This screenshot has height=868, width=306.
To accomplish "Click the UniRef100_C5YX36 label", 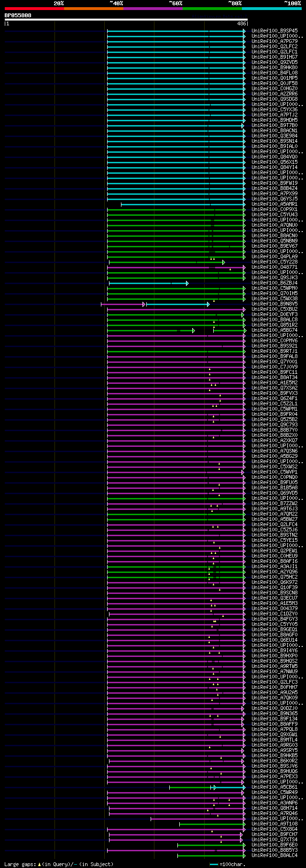I will 274,109.
